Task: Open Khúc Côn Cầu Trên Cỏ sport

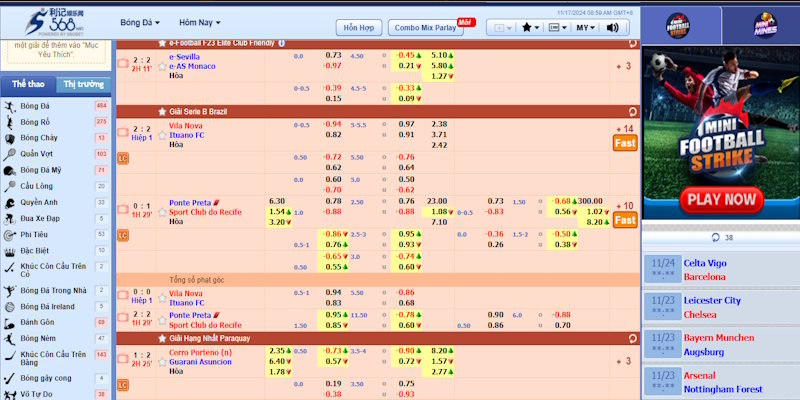Action: coord(55,270)
